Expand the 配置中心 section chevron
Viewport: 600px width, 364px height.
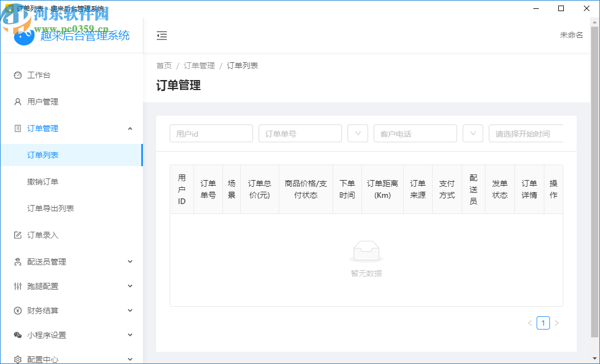(x=130, y=358)
